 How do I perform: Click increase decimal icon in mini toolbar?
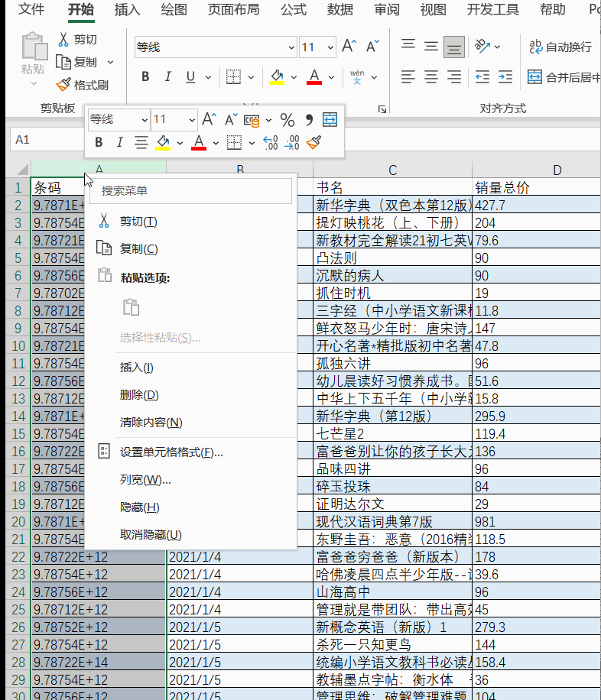[270, 142]
